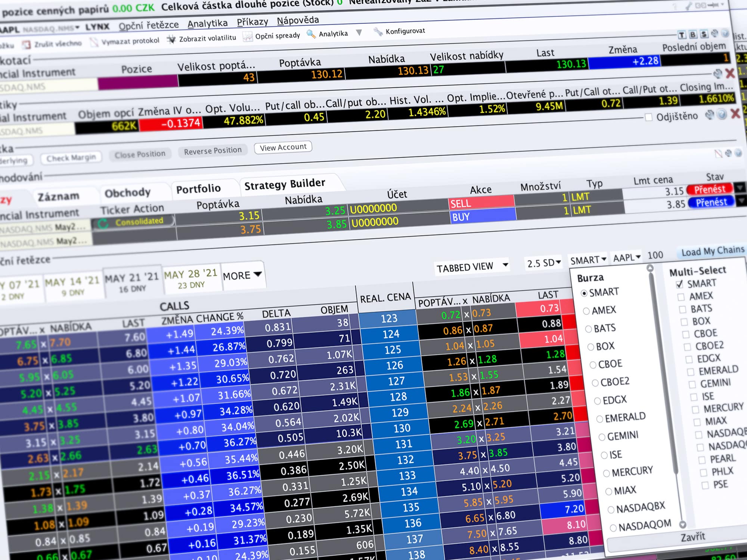747x560 pixels.
Task: Select the BATS radio button under Burza
Action: 588,329
